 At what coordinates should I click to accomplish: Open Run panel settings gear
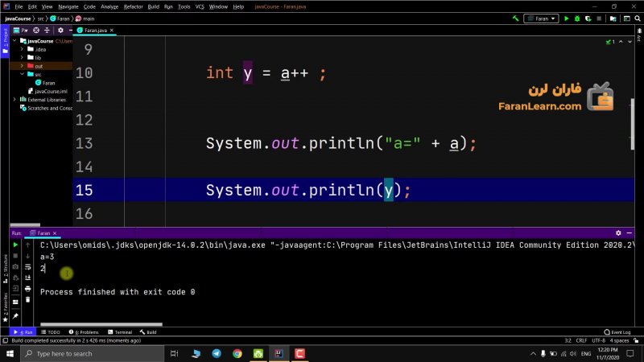tap(618, 232)
